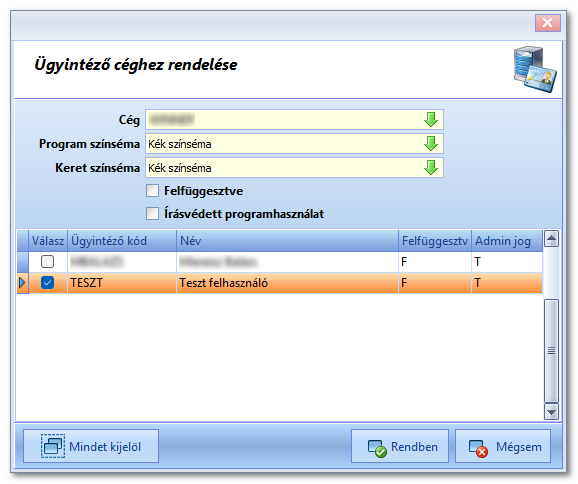Image resolution: width=578 pixels, height=484 pixels.
Task: Click the Ügyintéző kód column header
Action: pos(122,241)
